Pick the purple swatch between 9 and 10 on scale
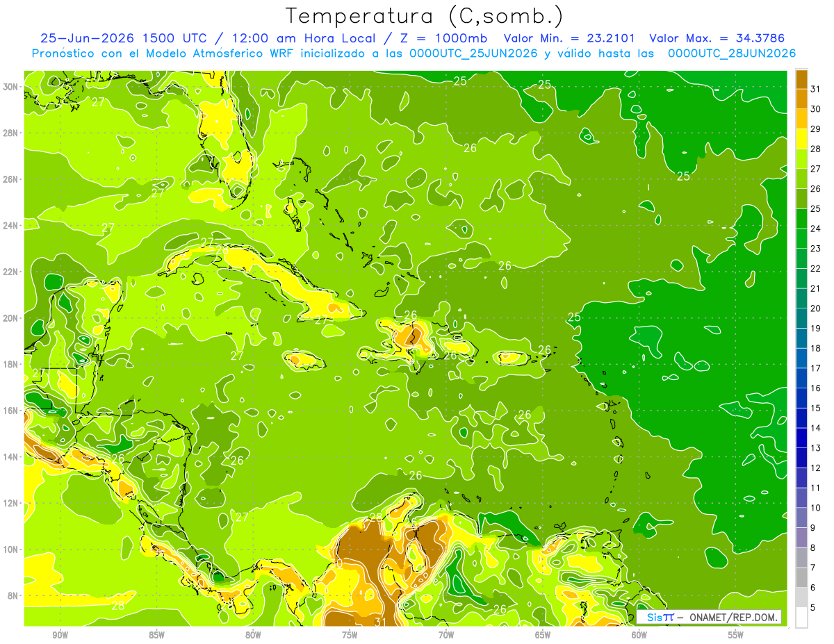834x644 pixels. click(801, 518)
